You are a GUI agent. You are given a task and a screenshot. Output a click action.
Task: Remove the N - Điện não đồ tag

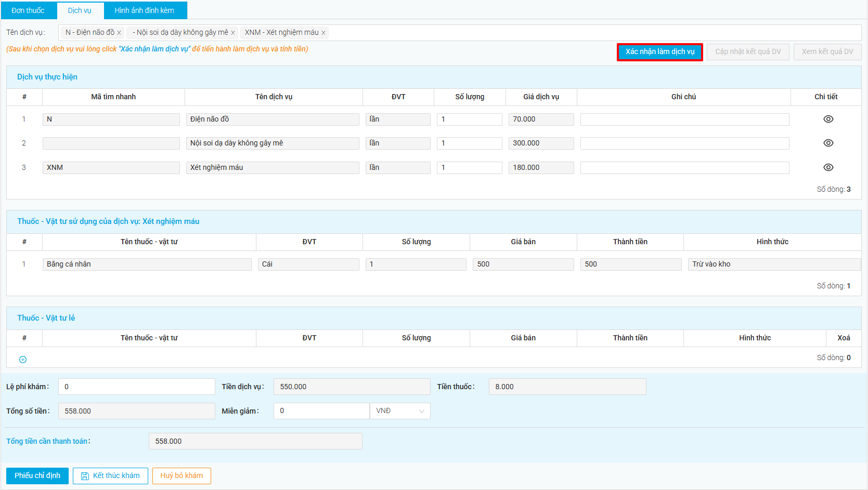click(x=119, y=33)
